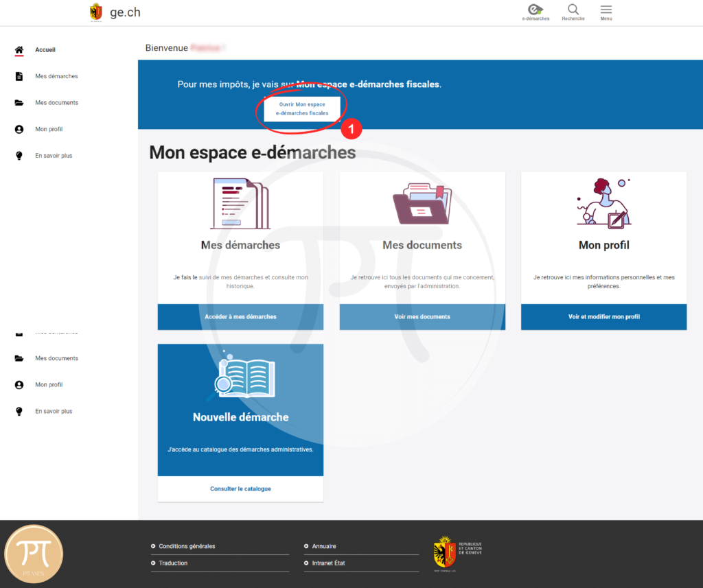Click the Voir mes documents button
Image resolution: width=703 pixels, height=588 pixels.
coord(422,316)
